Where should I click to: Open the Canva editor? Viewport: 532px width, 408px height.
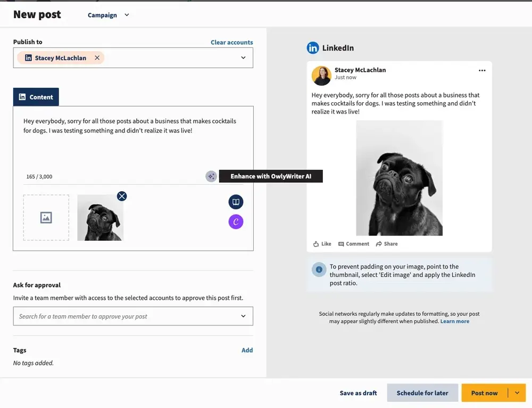(x=236, y=222)
